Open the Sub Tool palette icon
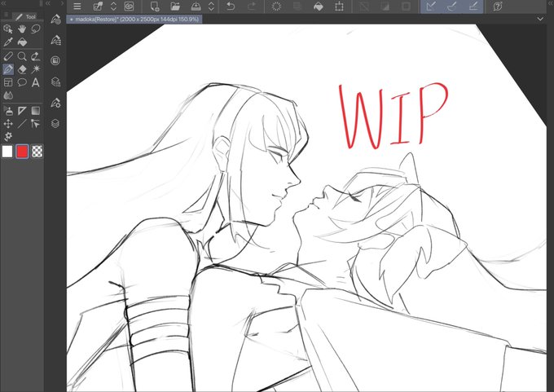Screen dimensions: 554x392 [x=55, y=20]
